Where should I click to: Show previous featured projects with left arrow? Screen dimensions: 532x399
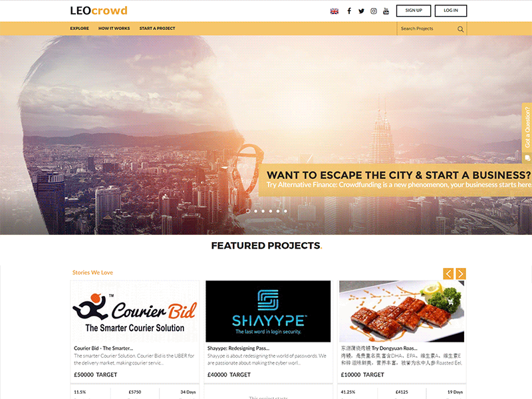448,273
